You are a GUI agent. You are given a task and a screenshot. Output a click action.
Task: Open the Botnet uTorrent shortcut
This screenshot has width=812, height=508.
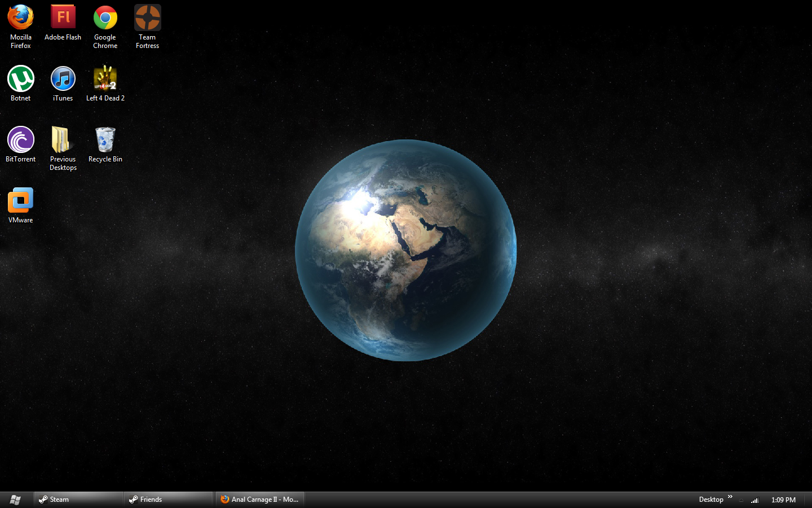[21, 78]
